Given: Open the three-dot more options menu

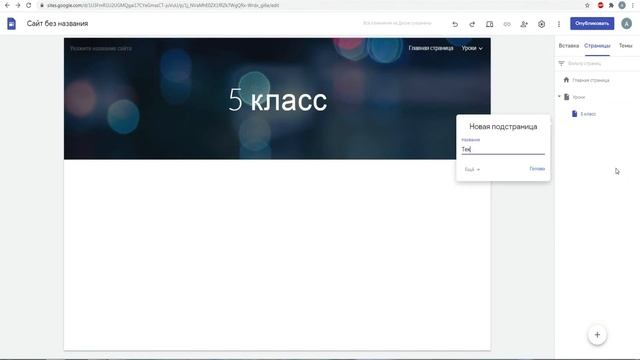Looking at the screenshot, I should [x=559, y=24].
